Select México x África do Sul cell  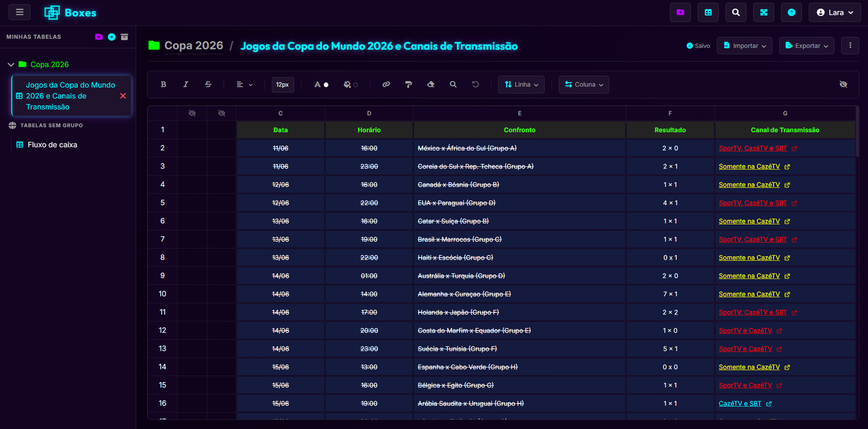pos(520,148)
